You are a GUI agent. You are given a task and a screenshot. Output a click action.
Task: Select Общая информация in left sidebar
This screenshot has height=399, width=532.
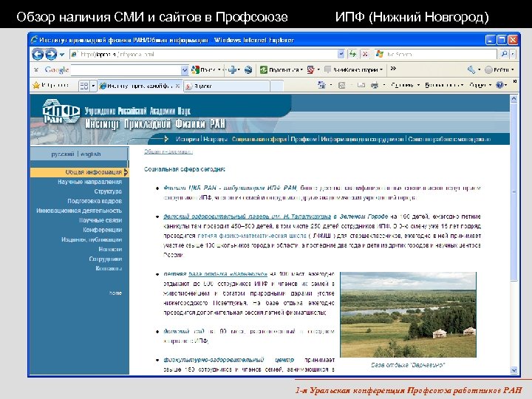point(79,172)
